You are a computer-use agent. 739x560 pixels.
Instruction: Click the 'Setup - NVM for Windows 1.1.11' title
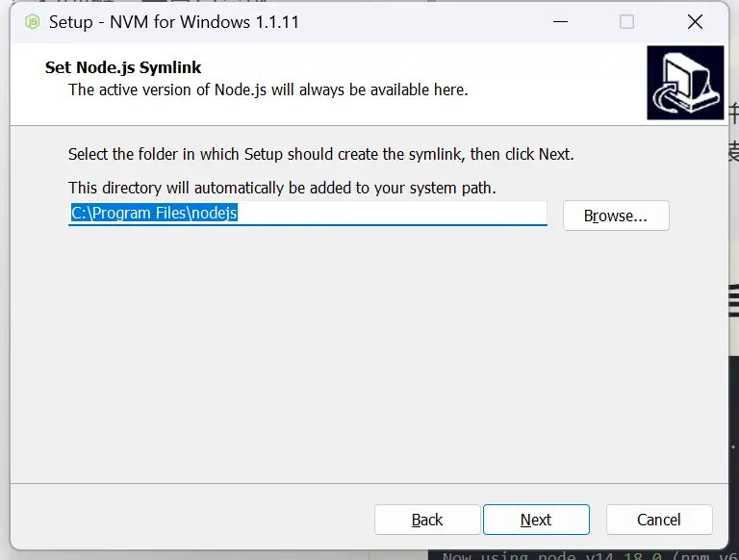[x=174, y=22]
